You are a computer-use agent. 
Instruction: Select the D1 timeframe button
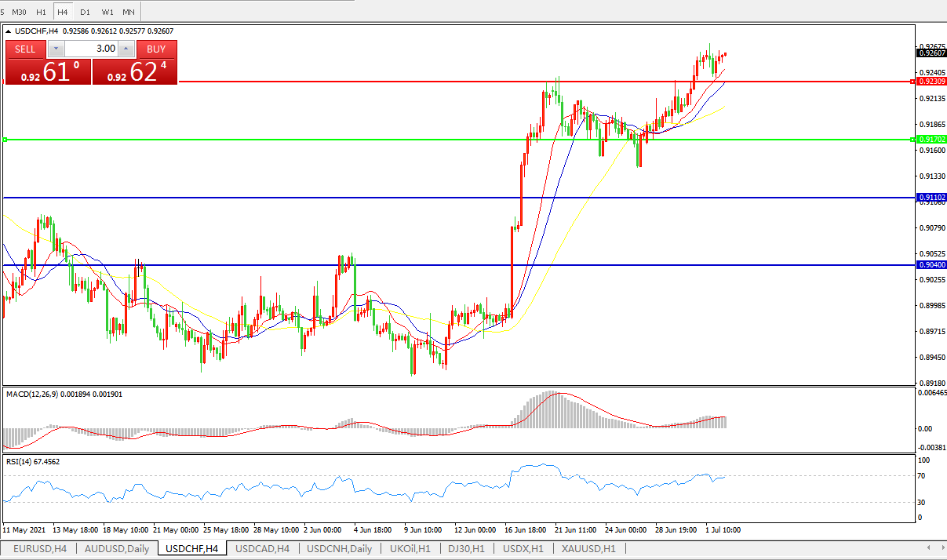[x=85, y=12]
